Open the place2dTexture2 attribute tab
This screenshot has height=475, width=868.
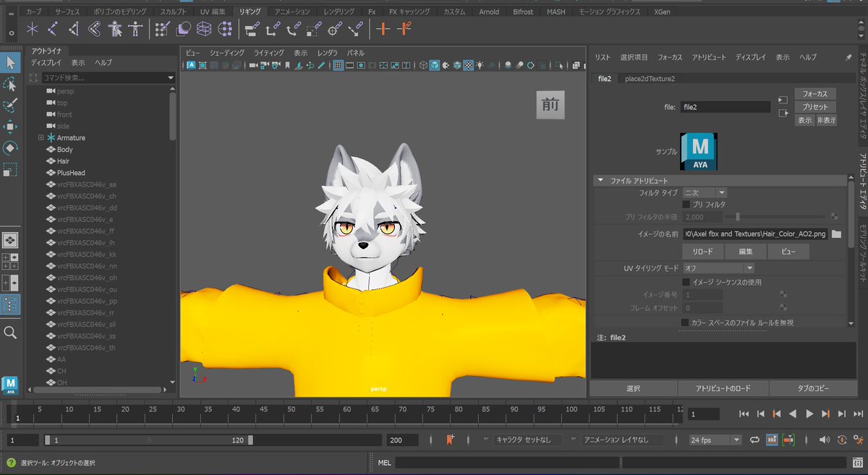coord(650,78)
